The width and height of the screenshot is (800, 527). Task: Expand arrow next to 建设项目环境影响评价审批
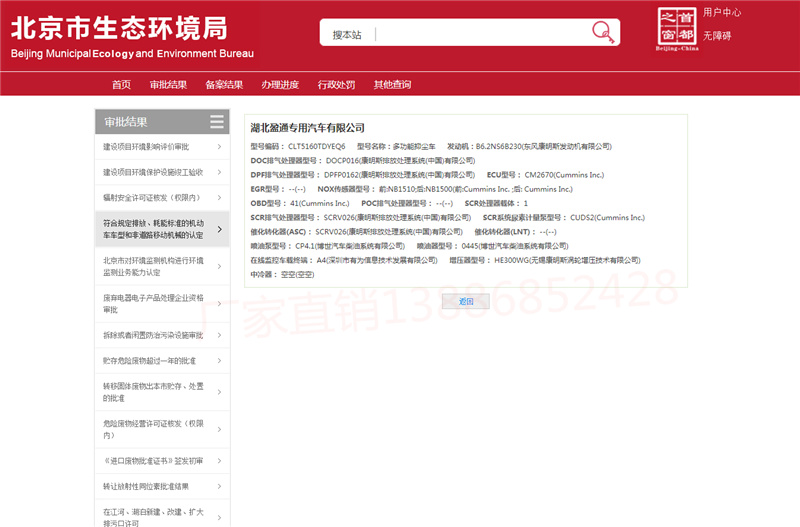[x=219, y=147]
